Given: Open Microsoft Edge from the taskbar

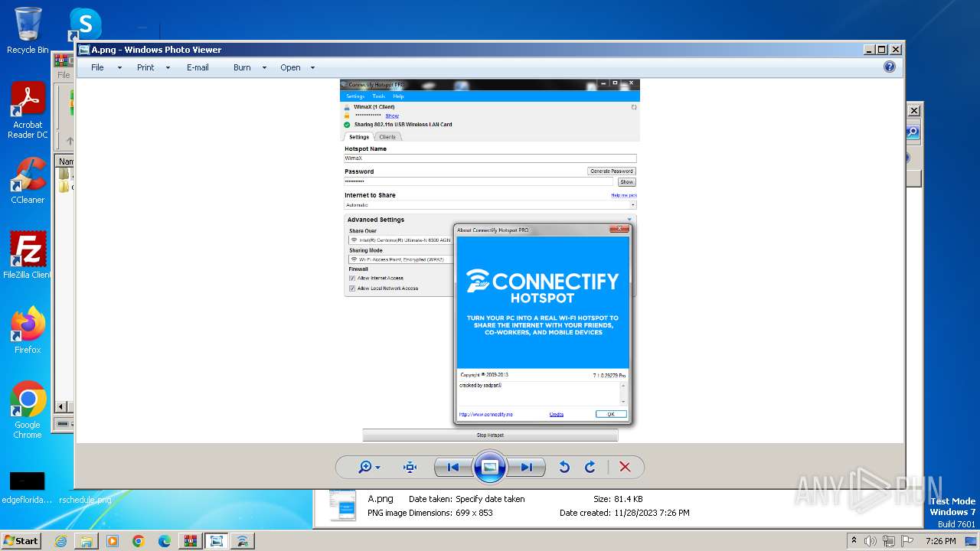Looking at the screenshot, I should 165,541.
